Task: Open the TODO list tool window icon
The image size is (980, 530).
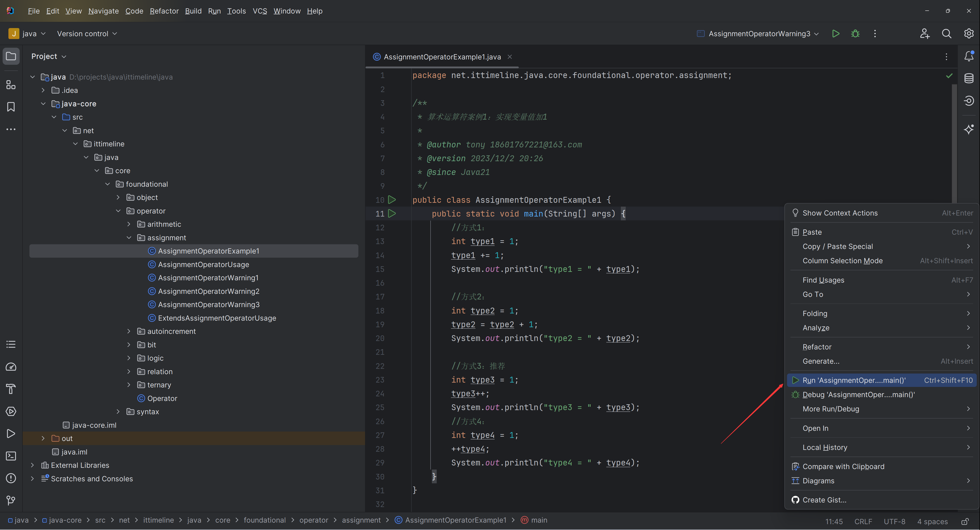Action: point(11,344)
